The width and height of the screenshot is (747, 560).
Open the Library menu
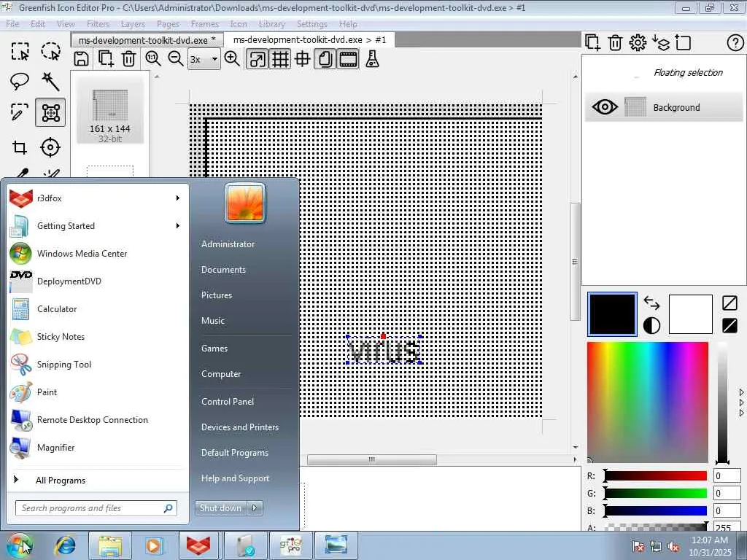271,24
